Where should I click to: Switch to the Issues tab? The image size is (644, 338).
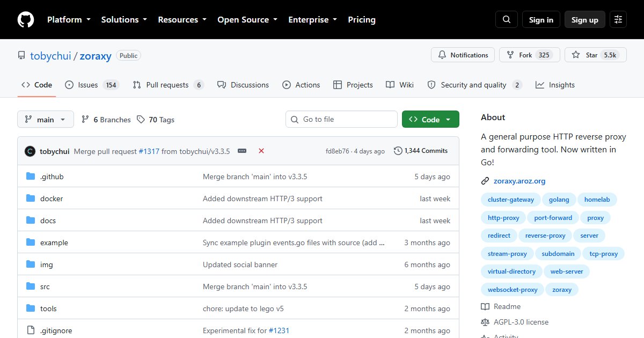(91, 85)
